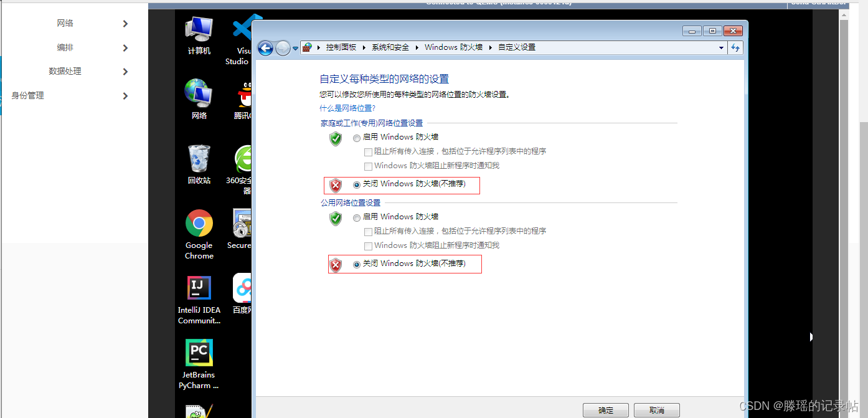Click the 确定 button
Viewport: 868px width, 418px height.
606,410
